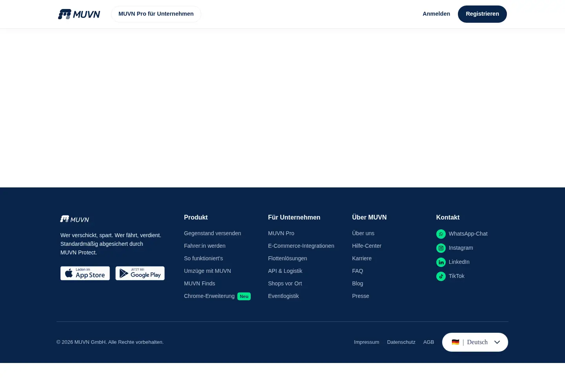Click the Für Unternehmen column heading

tap(294, 218)
